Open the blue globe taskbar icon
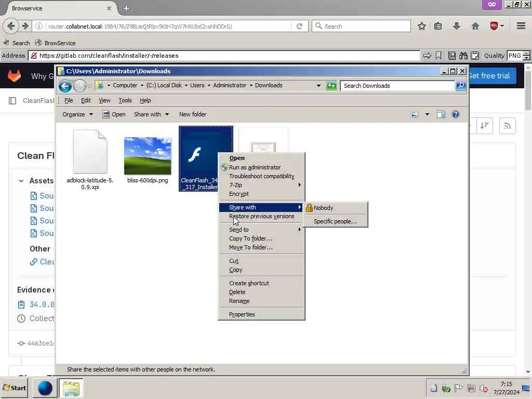 45,388
